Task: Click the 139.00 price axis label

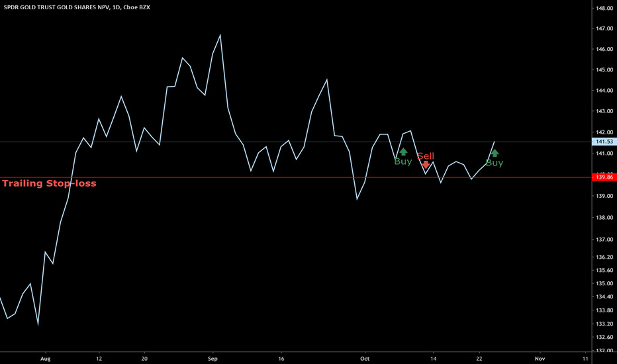Action: (604, 196)
